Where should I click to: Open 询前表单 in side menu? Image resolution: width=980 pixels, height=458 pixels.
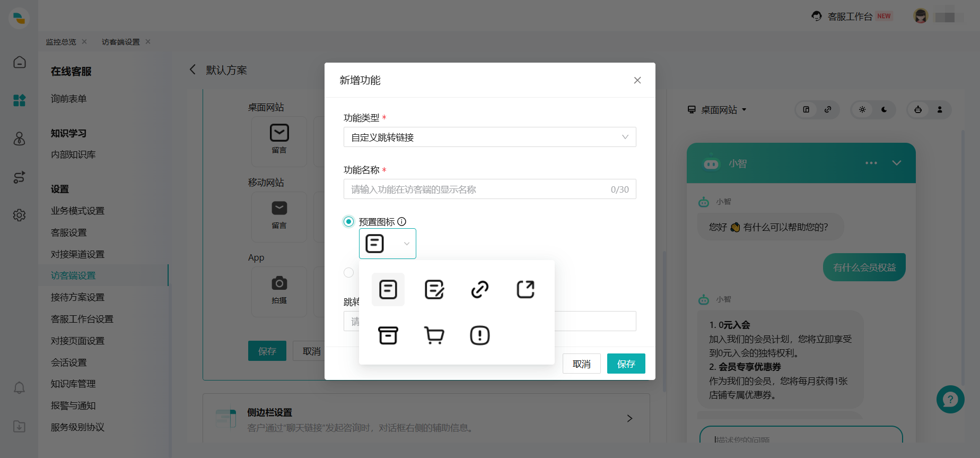[x=69, y=99]
